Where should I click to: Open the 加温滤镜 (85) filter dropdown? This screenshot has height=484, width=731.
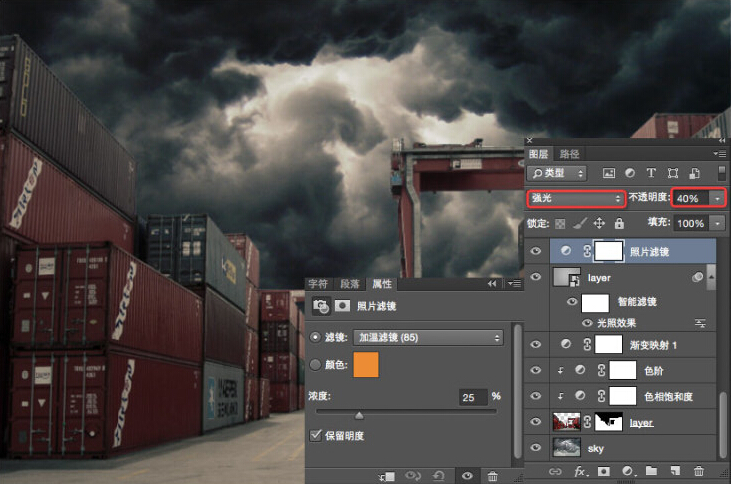428,338
